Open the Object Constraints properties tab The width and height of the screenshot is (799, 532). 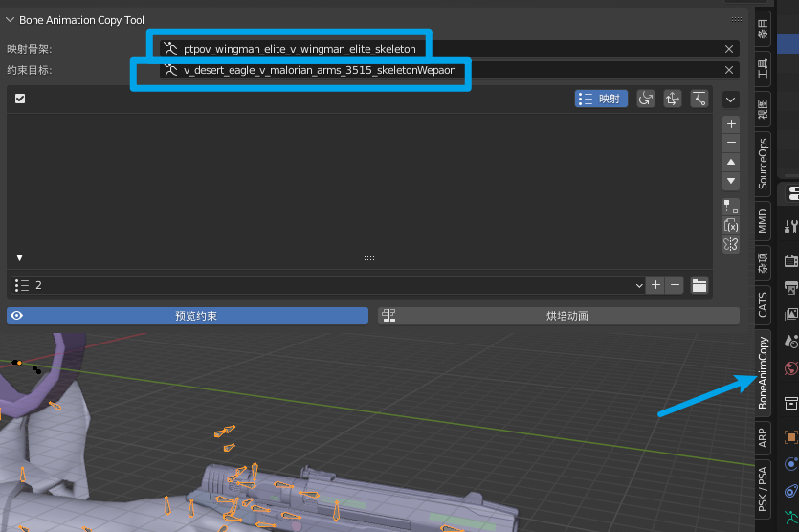click(x=790, y=491)
